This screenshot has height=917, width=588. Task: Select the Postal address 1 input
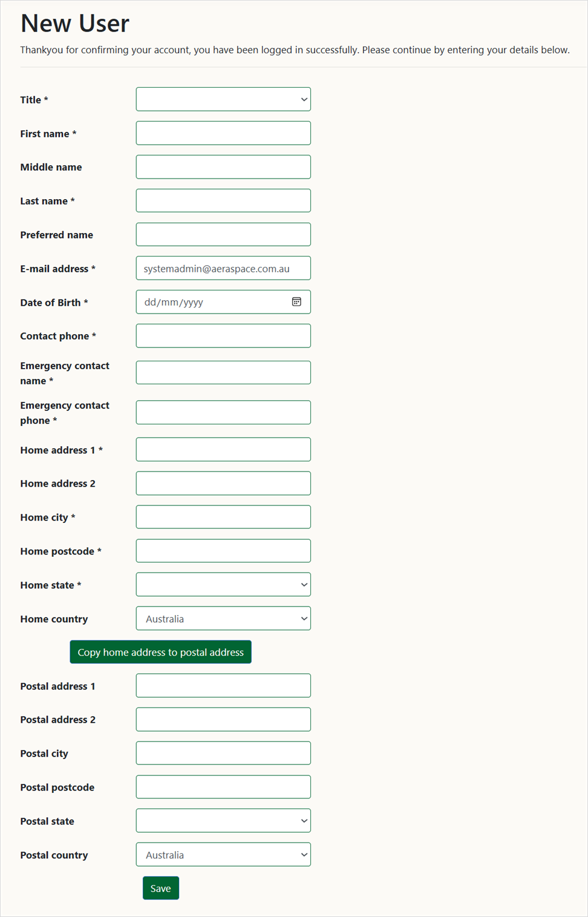click(x=223, y=686)
